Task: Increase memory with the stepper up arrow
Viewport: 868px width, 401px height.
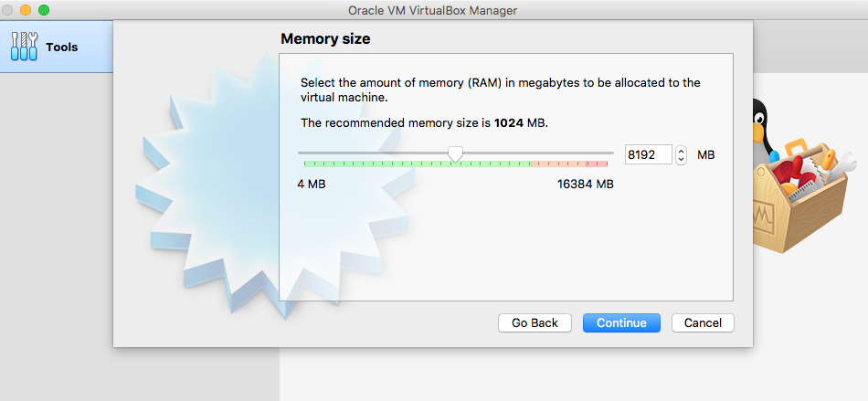Action: [682, 151]
